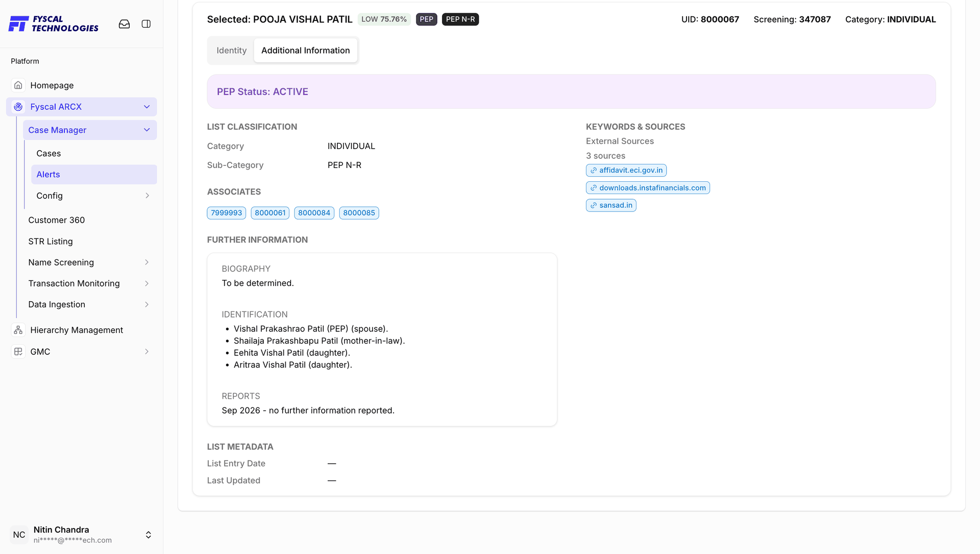Open the inbox tray icon
Screen dimensions: 980x554
click(124, 24)
